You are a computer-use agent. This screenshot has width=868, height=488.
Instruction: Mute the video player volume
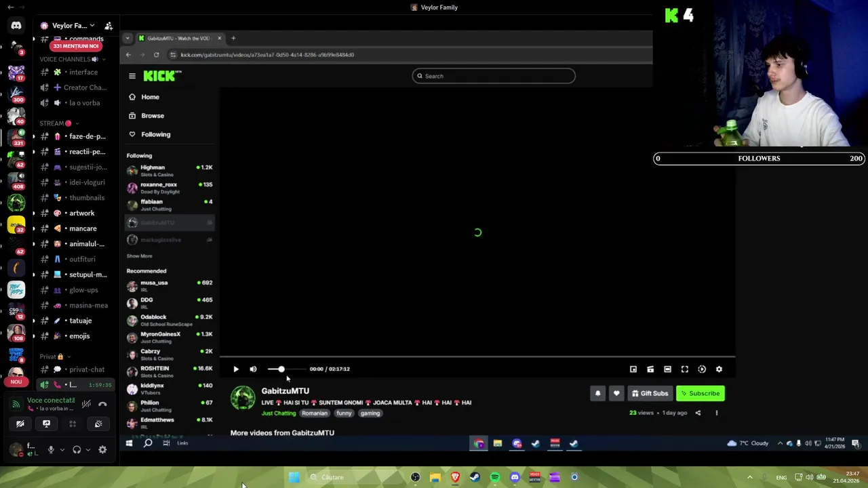pos(253,369)
